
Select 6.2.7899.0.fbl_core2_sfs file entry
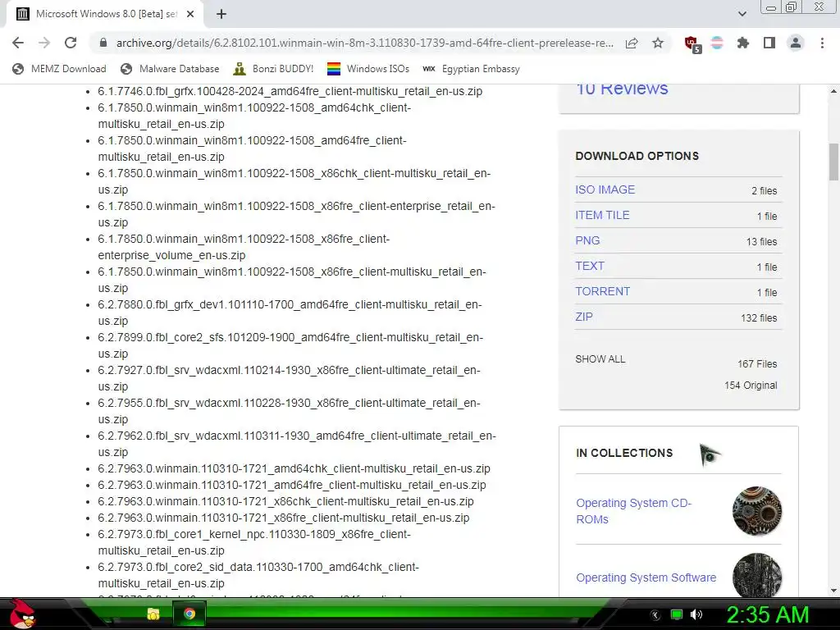coord(290,345)
